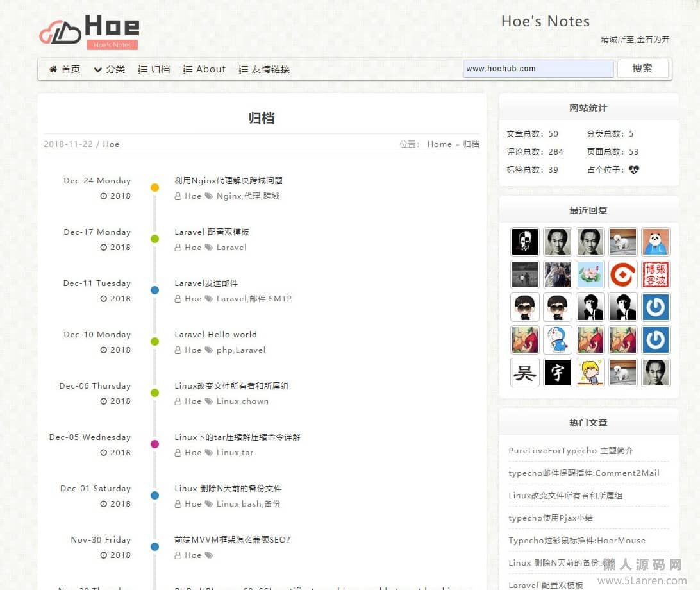Select the 分类总数: 5 statistic
The height and width of the screenshot is (590, 700).
pos(610,134)
